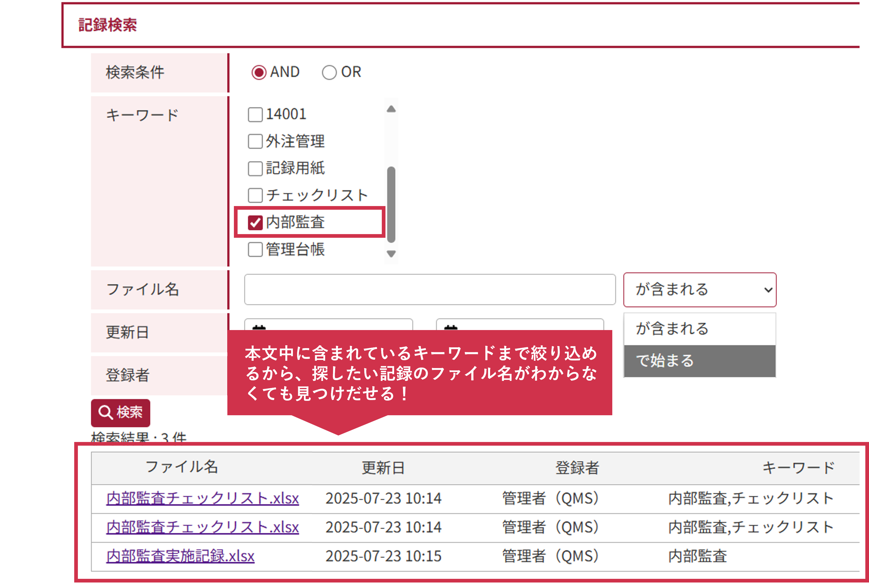Check the 外注管理 keyword checkbox
The height and width of the screenshot is (588, 869).
pos(255,141)
